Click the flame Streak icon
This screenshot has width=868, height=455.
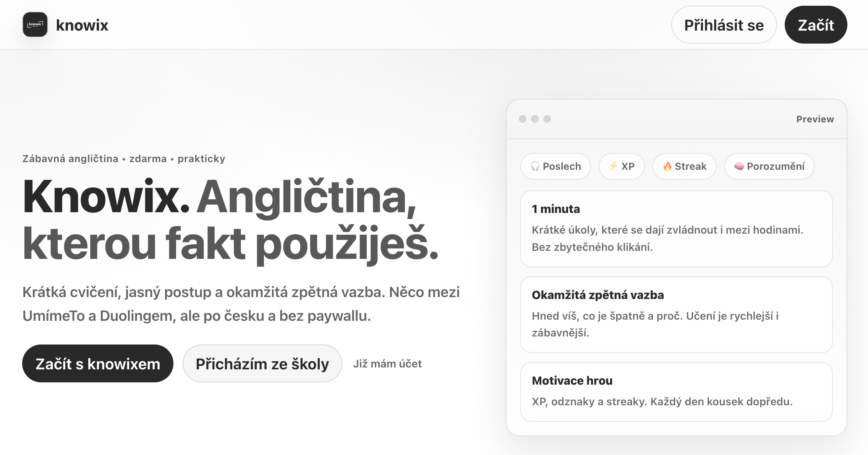tap(667, 166)
